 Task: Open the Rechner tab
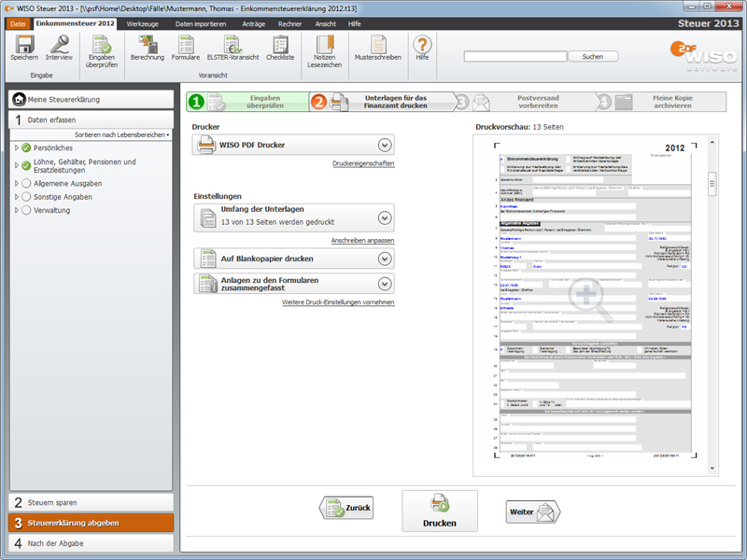pyautogui.click(x=289, y=24)
